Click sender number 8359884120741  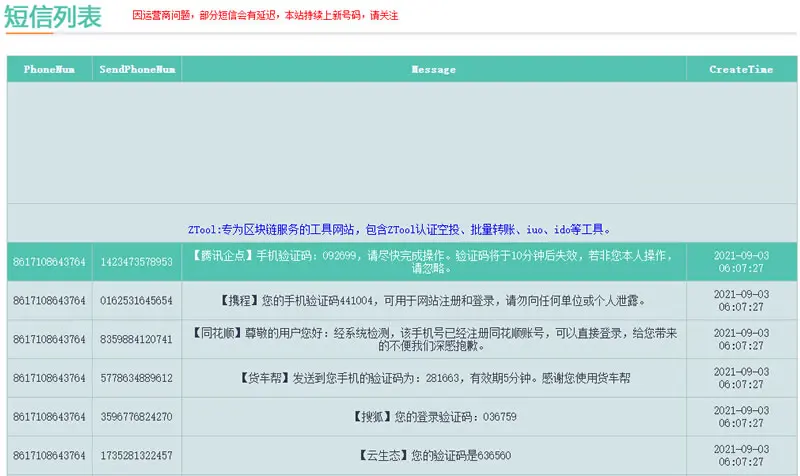pos(137,339)
